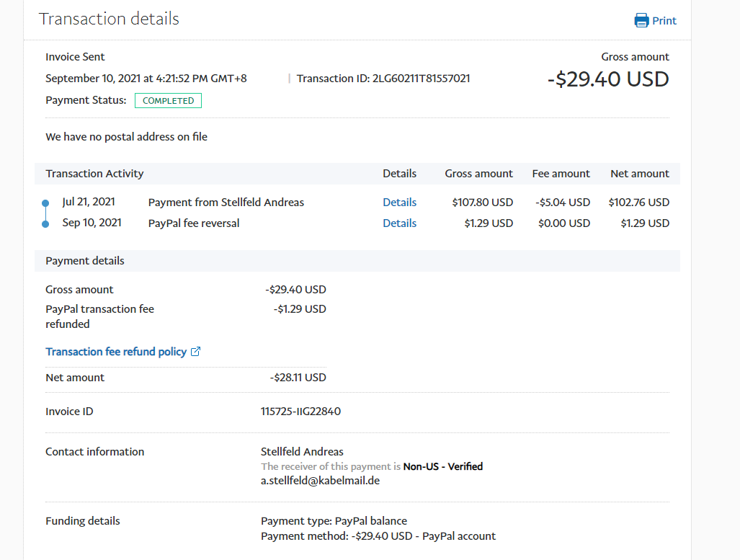Open Details for Stellfeld Andreas payment
This screenshot has height=560, width=740.
(399, 203)
